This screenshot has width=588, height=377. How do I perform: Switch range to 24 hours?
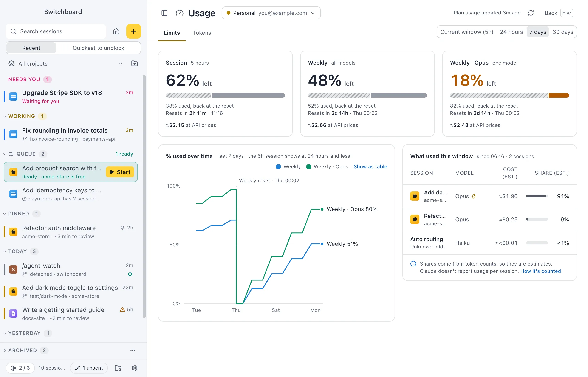tap(512, 32)
